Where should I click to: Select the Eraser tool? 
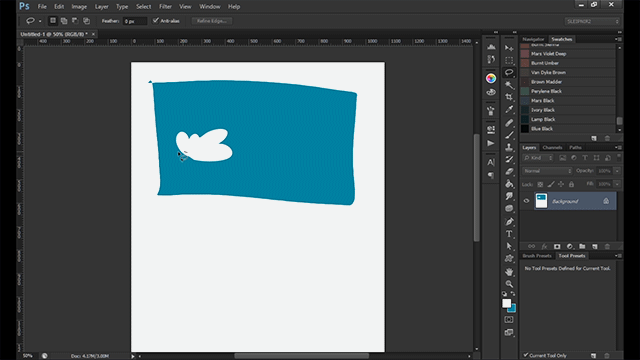[509, 171]
